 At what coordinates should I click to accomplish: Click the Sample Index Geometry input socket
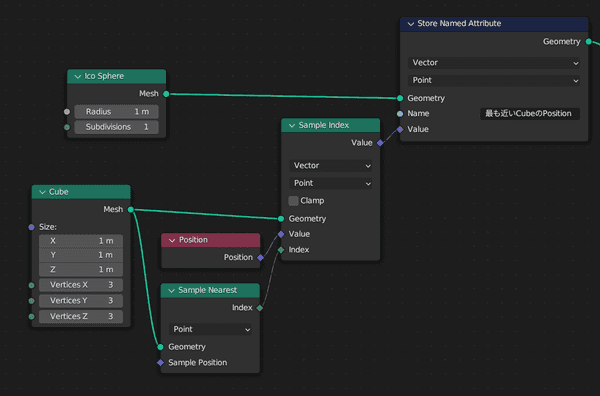pos(281,219)
